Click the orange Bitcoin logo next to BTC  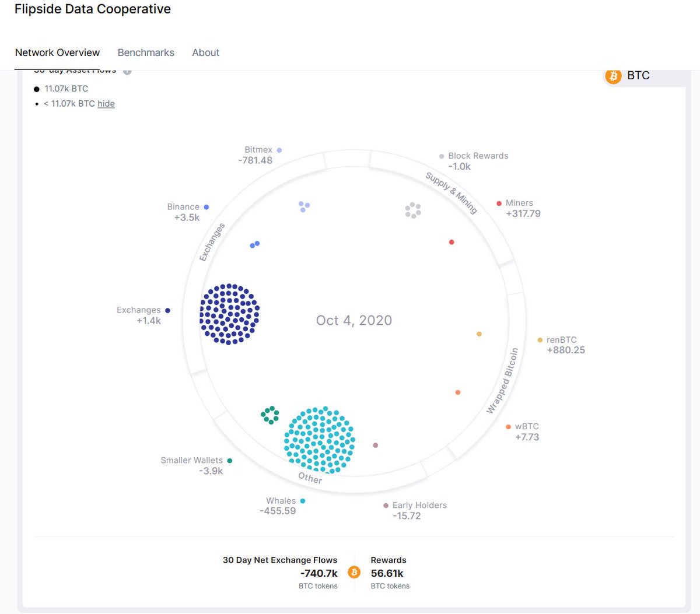(613, 76)
